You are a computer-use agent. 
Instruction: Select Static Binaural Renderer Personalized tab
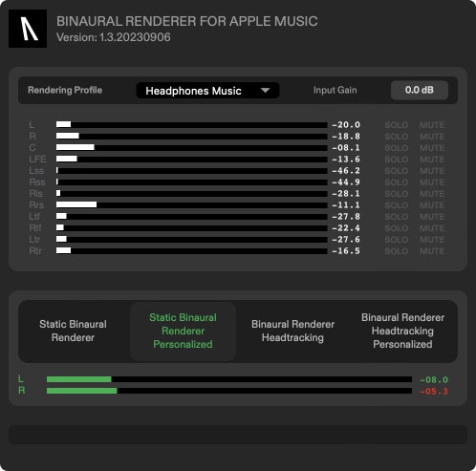[x=183, y=331]
